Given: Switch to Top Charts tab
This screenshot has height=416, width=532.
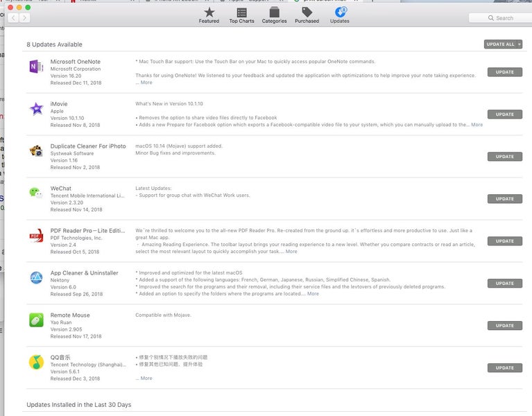Looking at the screenshot, I should click(x=241, y=15).
